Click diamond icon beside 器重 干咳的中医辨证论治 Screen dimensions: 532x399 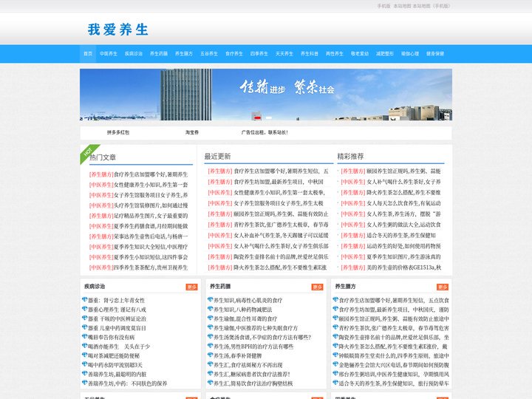tap(85, 318)
